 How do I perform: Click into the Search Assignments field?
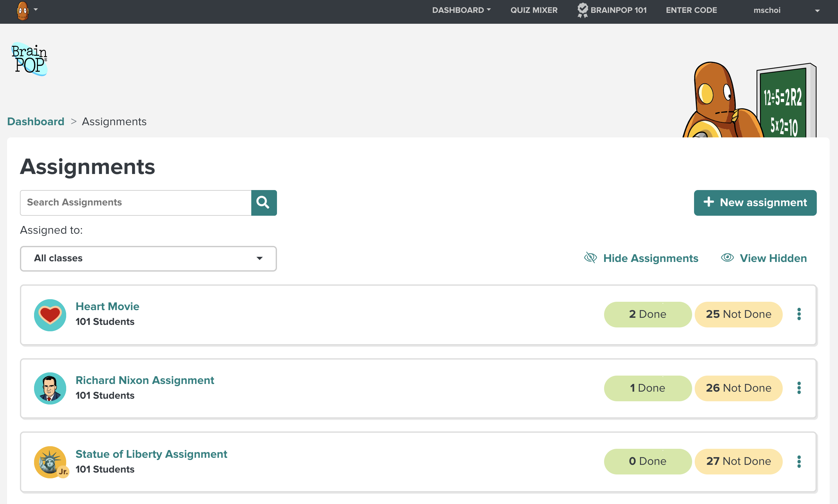pyautogui.click(x=136, y=203)
